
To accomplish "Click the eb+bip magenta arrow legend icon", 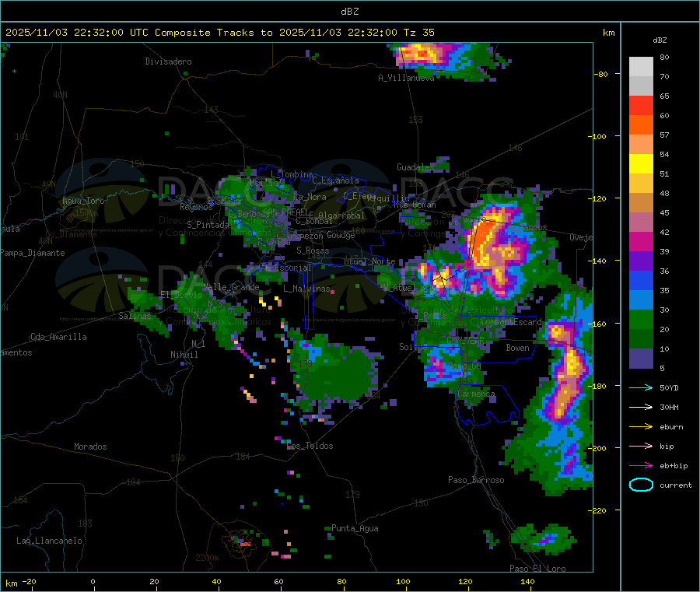I will tap(641, 466).
